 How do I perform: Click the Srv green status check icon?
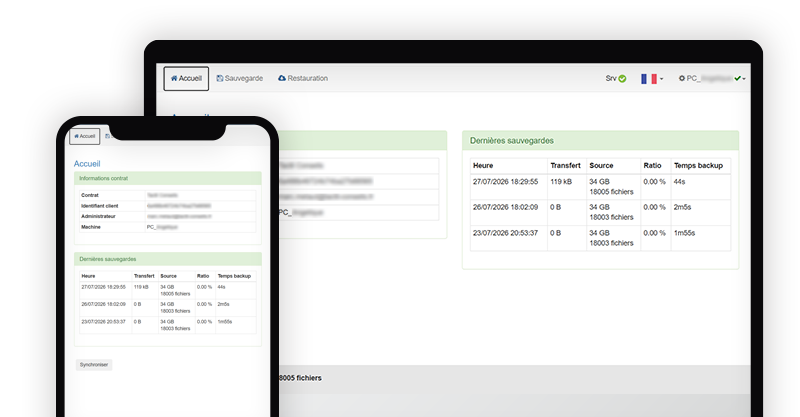coord(622,79)
